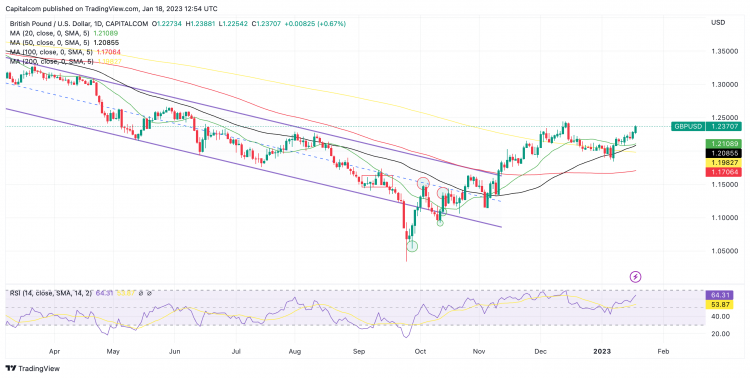Click the Aug date label

295,352
